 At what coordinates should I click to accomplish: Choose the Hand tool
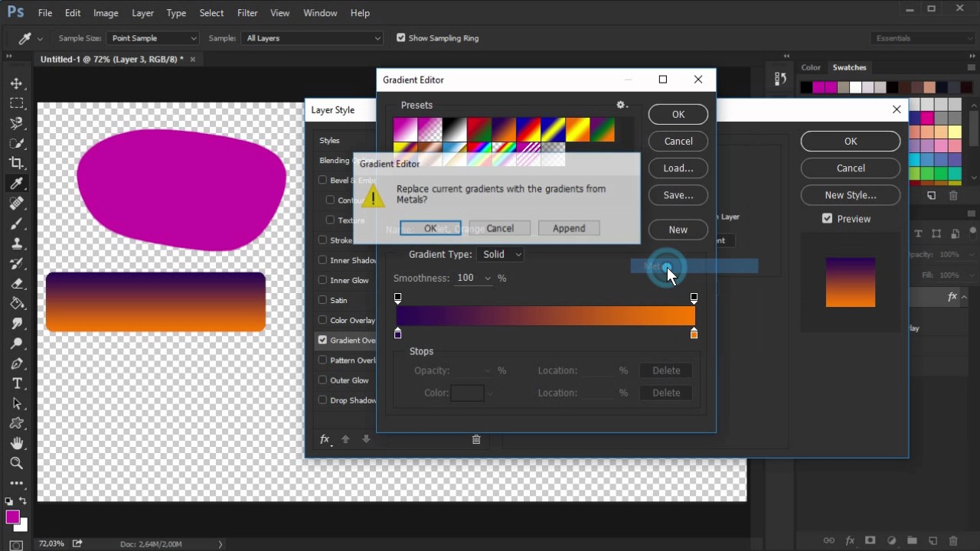(x=16, y=443)
